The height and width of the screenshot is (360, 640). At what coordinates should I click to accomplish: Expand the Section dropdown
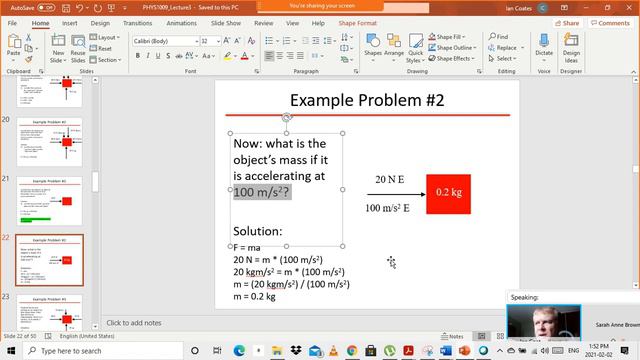[x=105, y=60]
